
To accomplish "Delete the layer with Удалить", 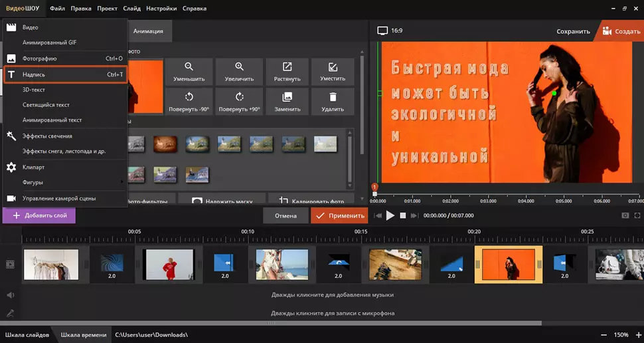I will coord(333,102).
